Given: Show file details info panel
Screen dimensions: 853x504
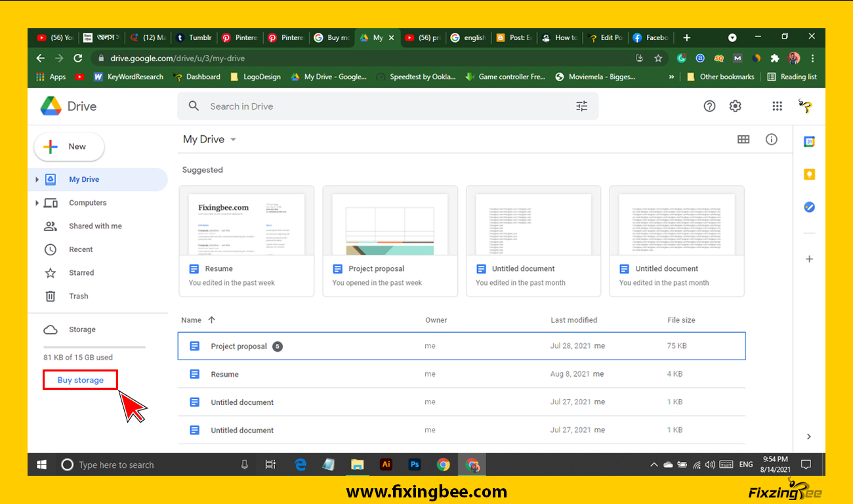Looking at the screenshot, I should pyautogui.click(x=772, y=139).
